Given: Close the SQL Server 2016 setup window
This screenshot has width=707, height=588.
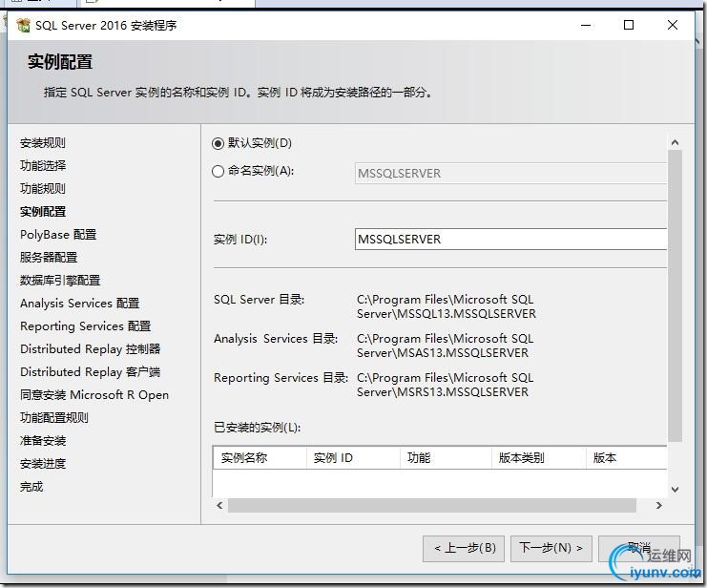Looking at the screenshot, I should 673,25.
